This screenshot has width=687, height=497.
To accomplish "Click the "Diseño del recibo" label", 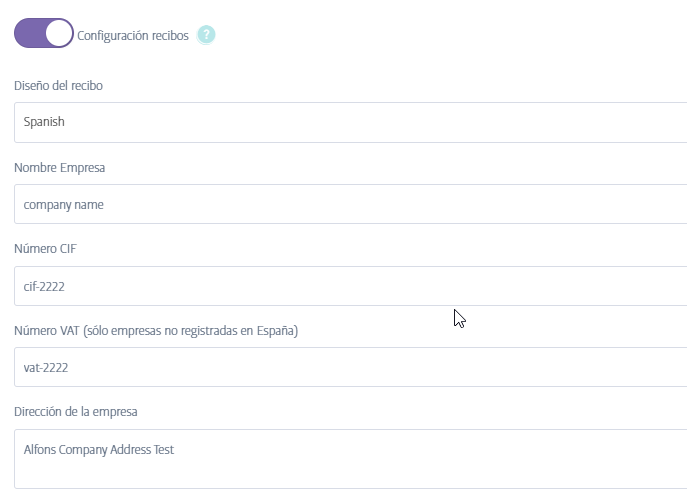I will tap(58, 86).
